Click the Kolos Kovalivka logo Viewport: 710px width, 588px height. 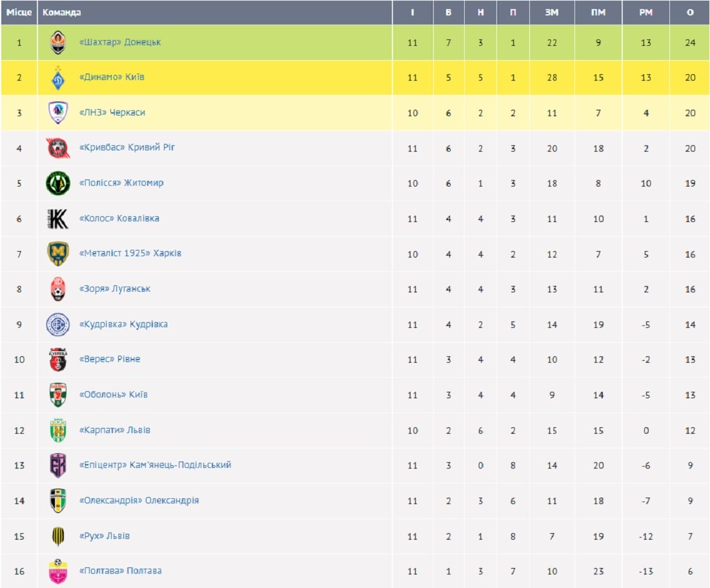coord(58,219)
